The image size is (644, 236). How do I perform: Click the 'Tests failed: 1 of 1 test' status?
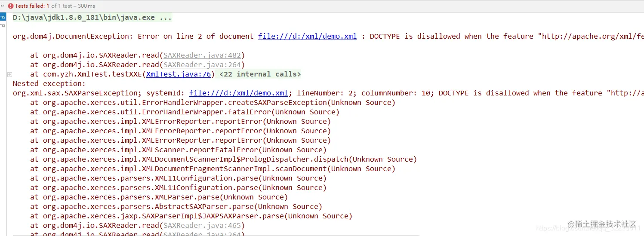[x=55, y=6]
